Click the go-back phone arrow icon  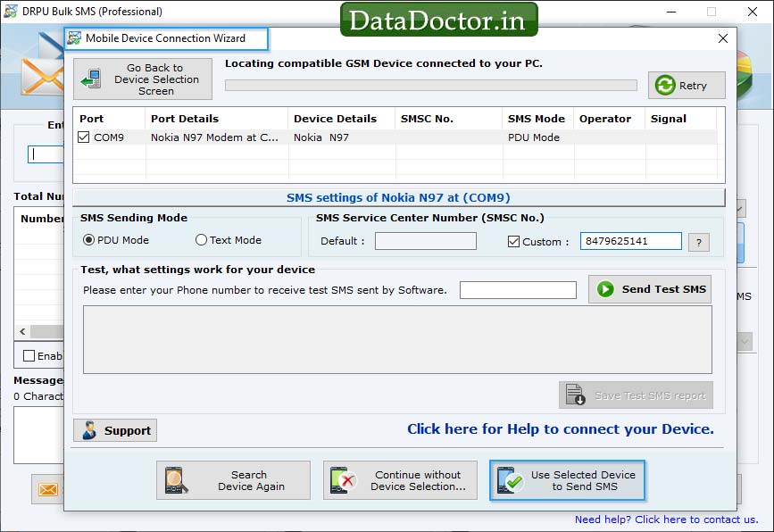(x=91, y=79)
